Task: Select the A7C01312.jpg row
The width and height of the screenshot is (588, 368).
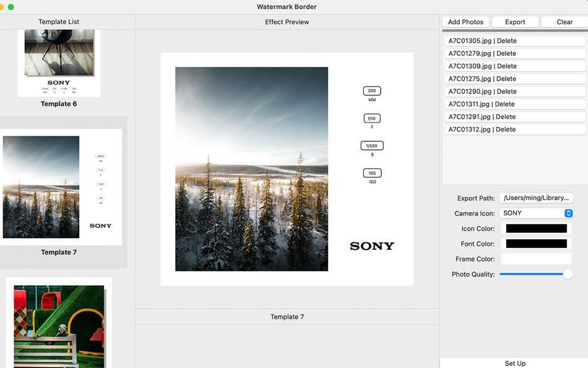Action: (x=514, y=129)
